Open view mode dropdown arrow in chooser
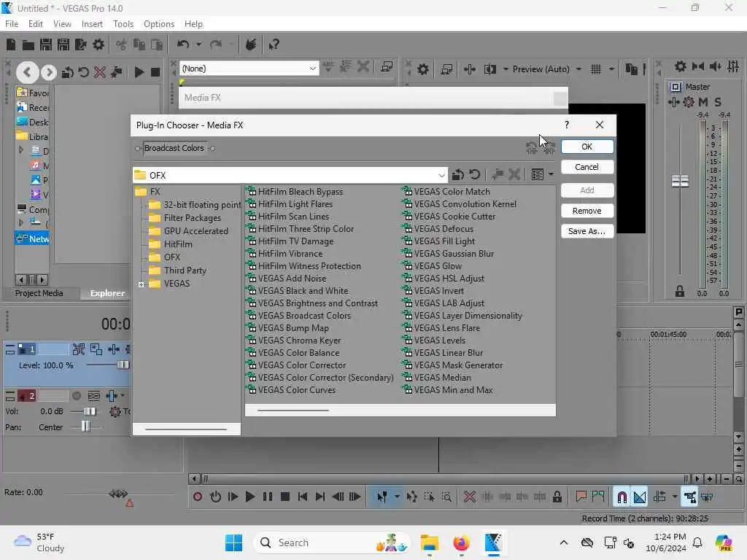The height and width of the screenshot is (560, 747). click(551, 175)
